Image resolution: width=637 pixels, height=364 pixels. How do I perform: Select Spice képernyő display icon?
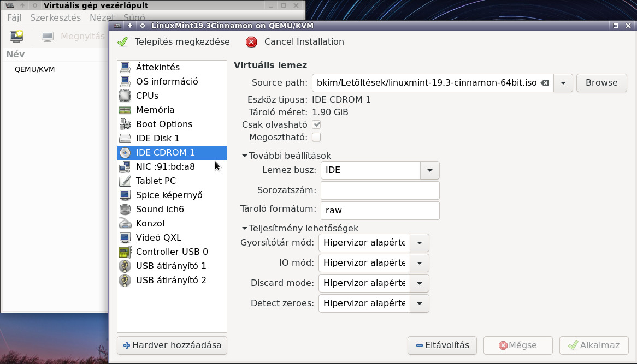tap(125, 195)
